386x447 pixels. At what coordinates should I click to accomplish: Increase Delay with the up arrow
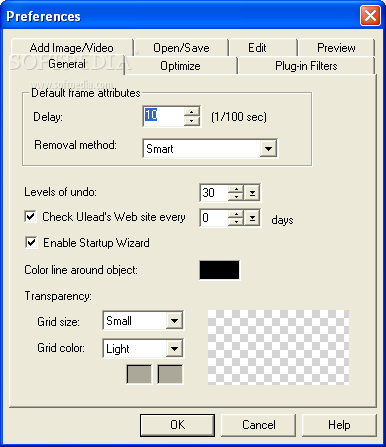click(x=192, y=112)
